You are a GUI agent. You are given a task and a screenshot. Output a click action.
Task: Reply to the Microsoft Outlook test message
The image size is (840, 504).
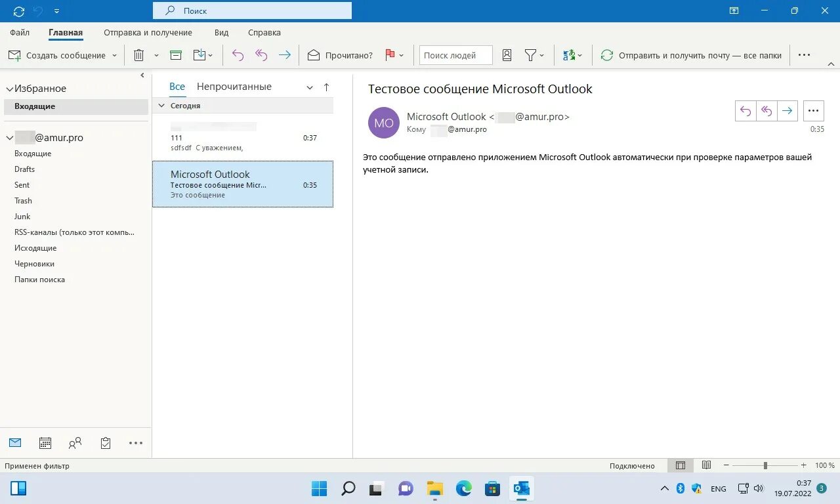[x=745, y=110]
